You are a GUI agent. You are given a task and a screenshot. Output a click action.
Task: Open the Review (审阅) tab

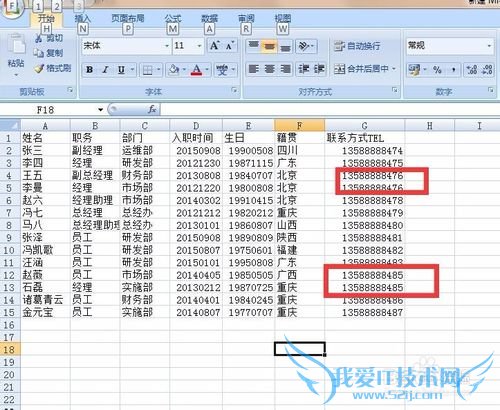pyautogui.click(x=246, y=19)
